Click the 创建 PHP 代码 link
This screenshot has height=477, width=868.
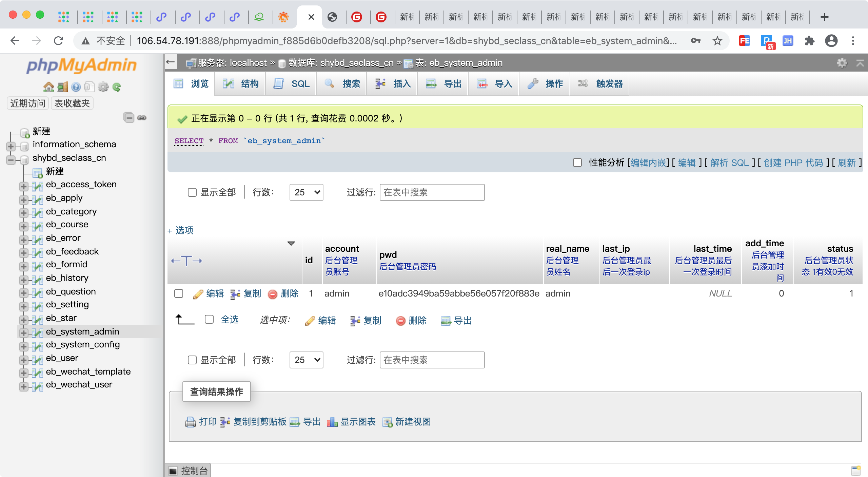click(x=793, y=163)
